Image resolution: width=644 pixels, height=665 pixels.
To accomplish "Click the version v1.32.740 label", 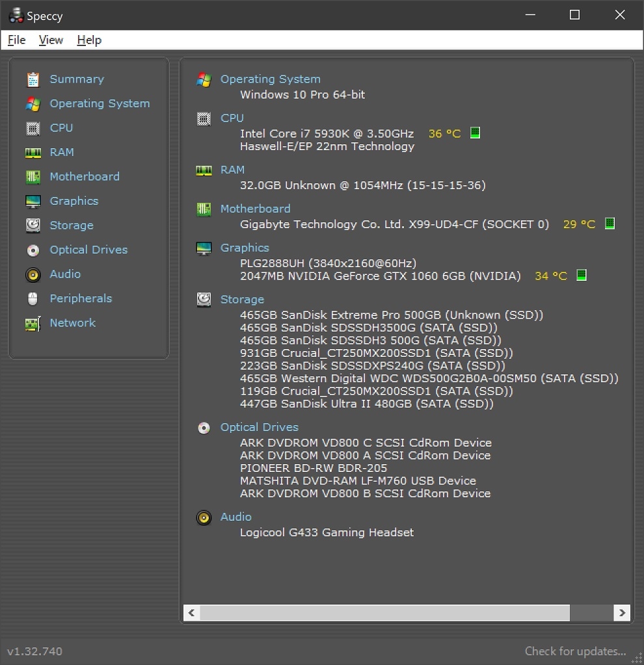I will [35, 651].
